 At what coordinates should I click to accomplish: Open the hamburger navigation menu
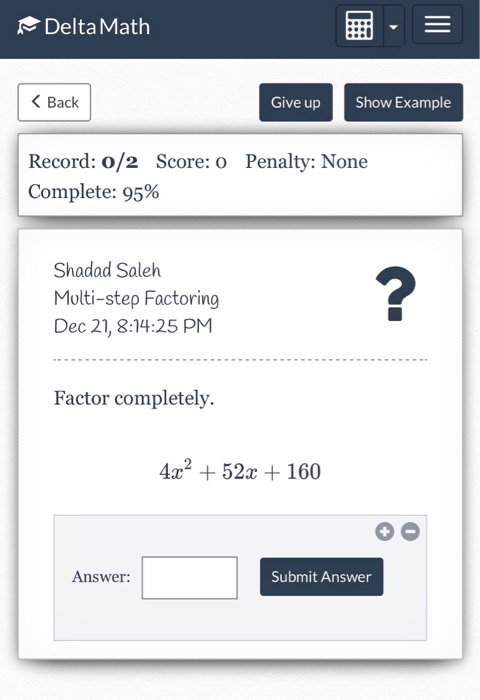point(437,24)
